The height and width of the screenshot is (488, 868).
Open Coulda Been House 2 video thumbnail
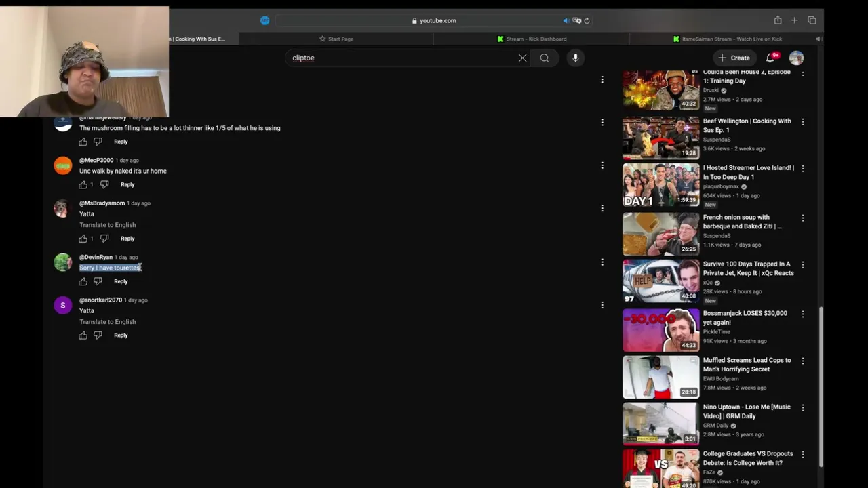point(660,89)
